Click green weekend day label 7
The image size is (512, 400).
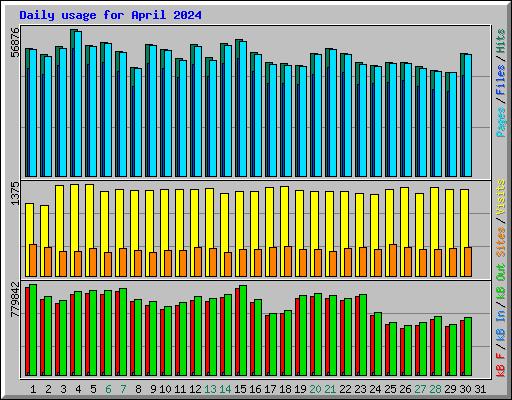[x=123, y=389]
